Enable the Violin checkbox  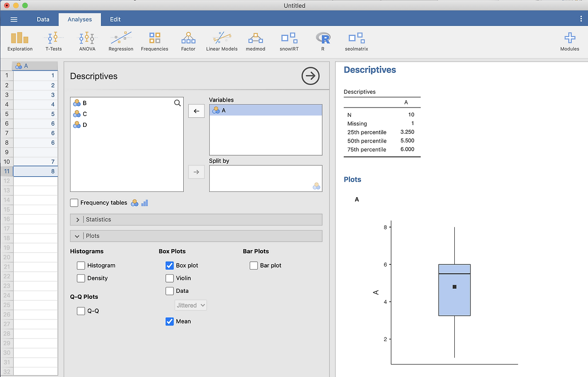point(170,278)
